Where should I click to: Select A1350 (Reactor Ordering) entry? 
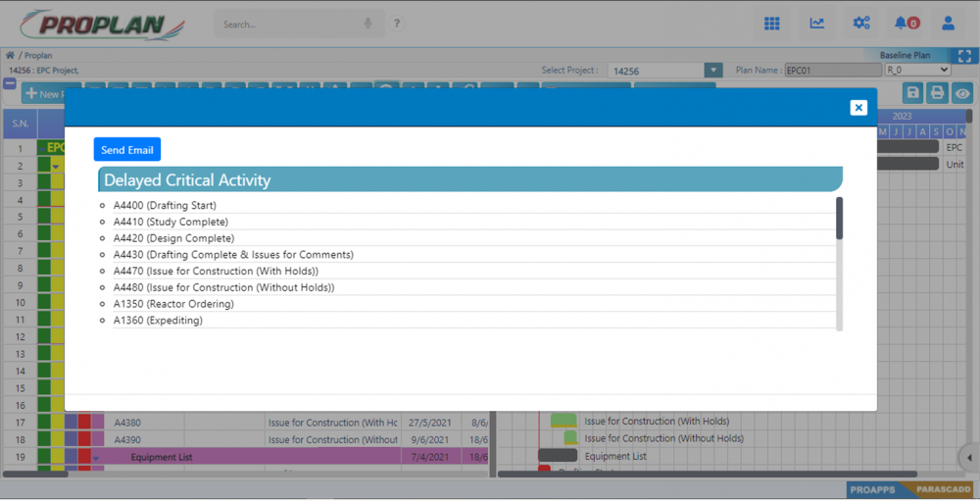(173, 304)
